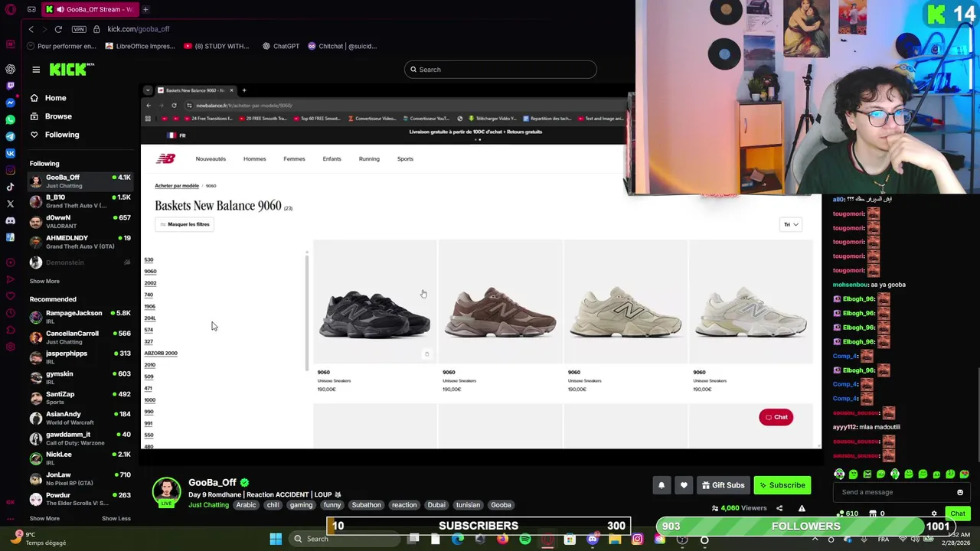Screen dimensions: 980x551
Task: Open the Just Chatting category link
Action: point(208,505)
